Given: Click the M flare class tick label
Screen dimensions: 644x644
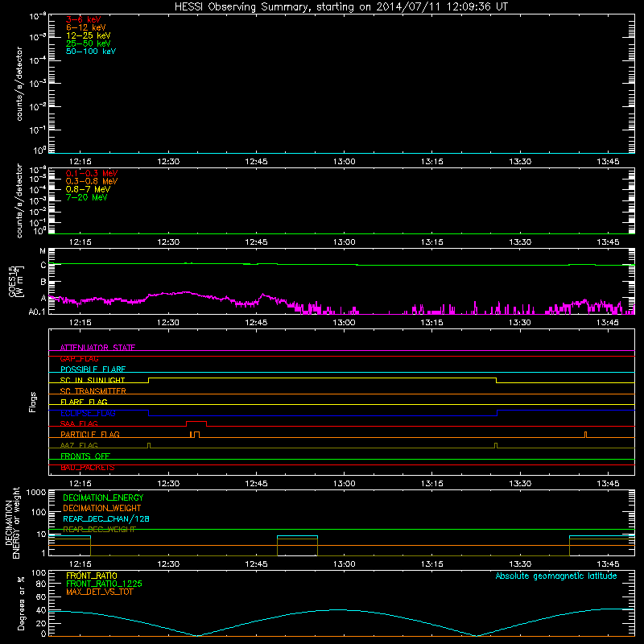Looking at the screenshot, I should pos(43,251).
